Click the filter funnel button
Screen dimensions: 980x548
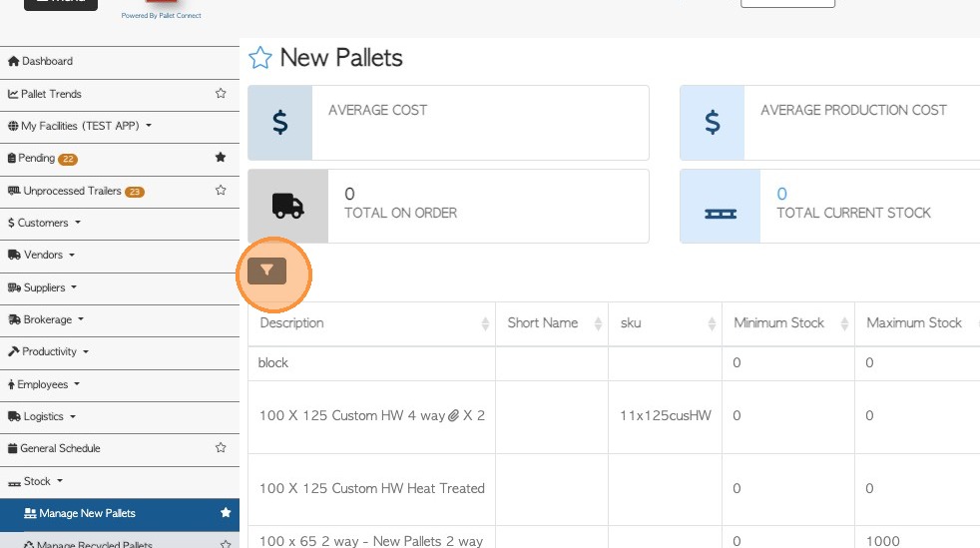pyautogui.click(x=267, y=271)
